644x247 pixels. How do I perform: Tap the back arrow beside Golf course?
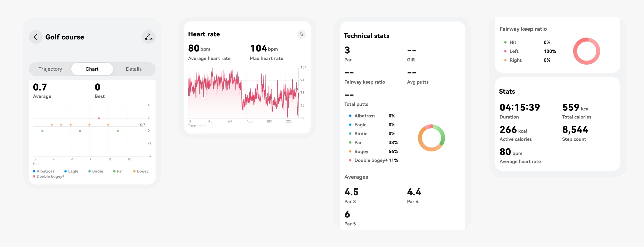(x=35, y=37)
